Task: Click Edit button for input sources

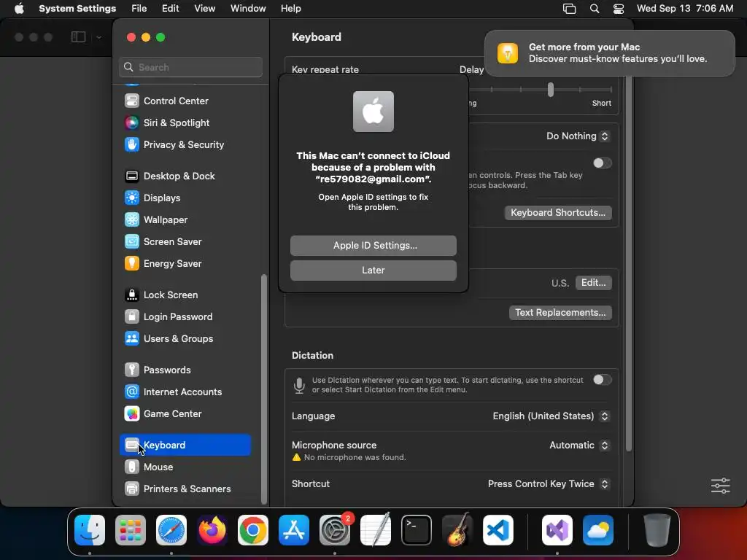Action: tap(593, 283)
